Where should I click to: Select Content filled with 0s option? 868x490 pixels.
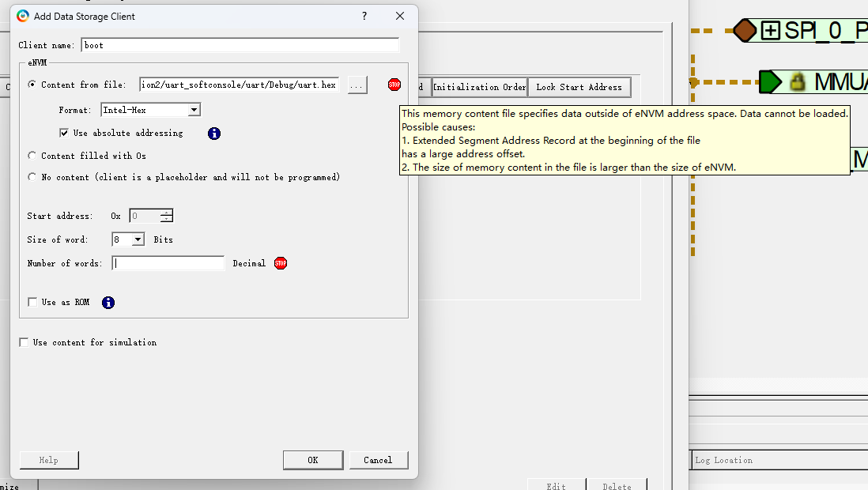pos(32,156)
